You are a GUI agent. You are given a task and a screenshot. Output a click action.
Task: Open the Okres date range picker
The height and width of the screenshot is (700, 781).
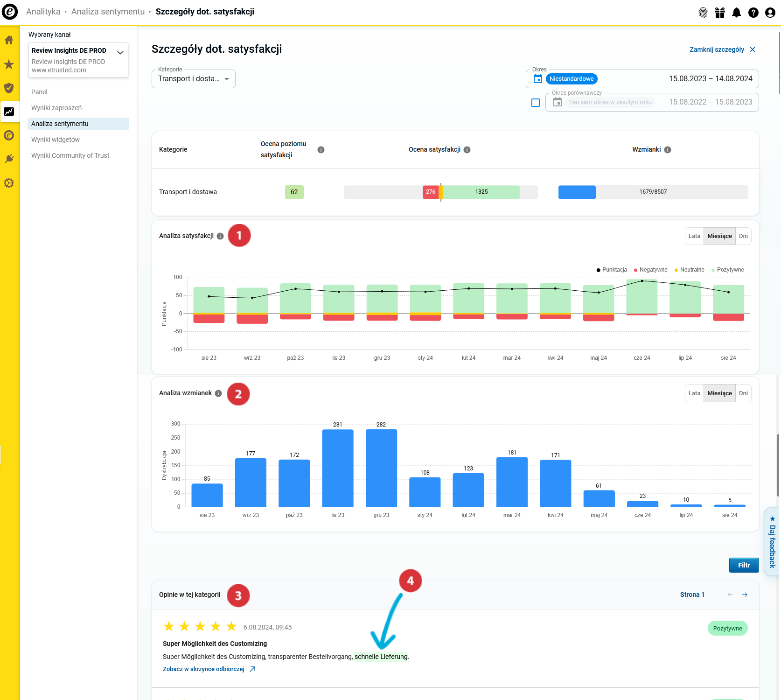coord(642,79)
